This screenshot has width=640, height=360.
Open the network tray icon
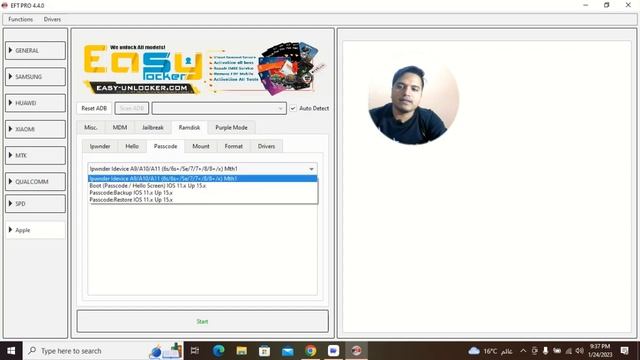[569, 351]
